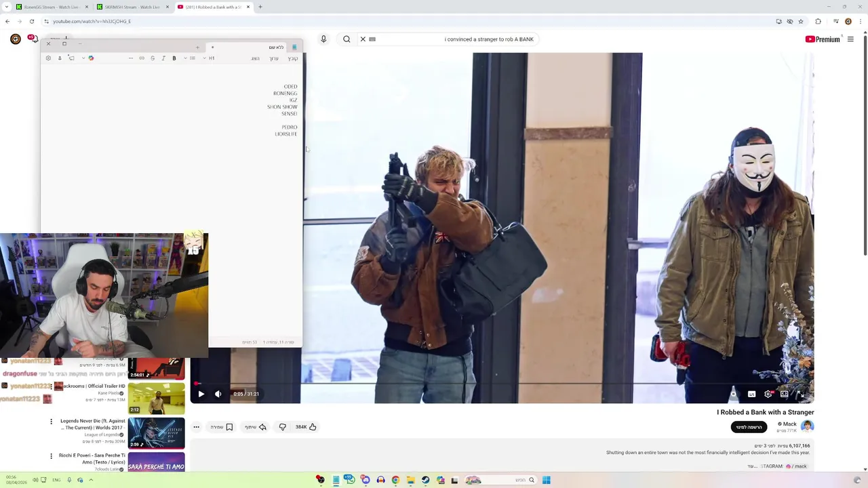Open the Mack channel avatar
This screenshot has height=488, width=868.
pyautogui.click(x=807, y=426)
